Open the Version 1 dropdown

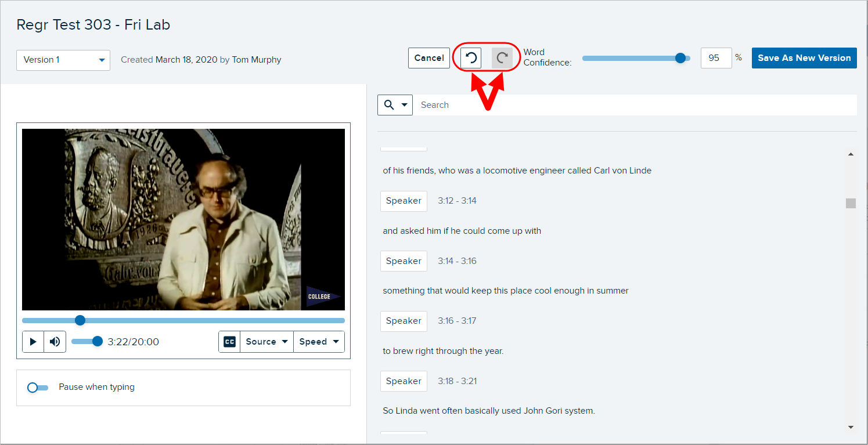click(63, 60)
